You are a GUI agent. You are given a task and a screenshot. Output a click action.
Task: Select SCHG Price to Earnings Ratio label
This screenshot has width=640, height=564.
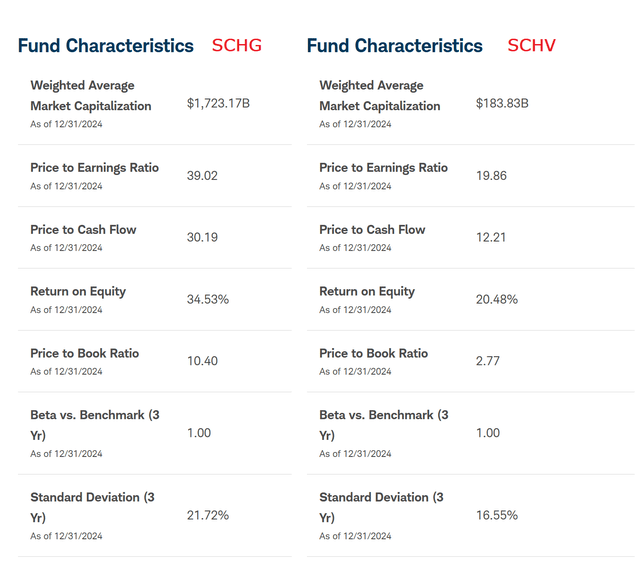coord(94,168)
